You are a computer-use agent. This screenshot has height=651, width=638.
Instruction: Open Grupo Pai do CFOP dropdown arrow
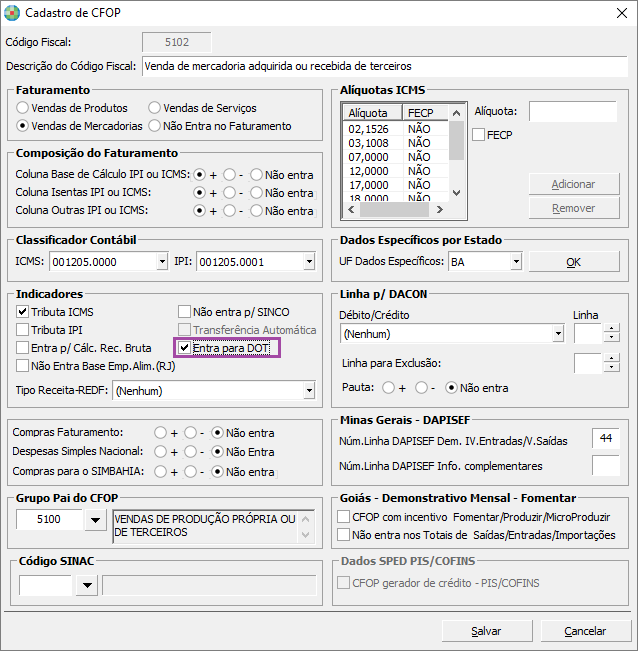click(x=95, y=520)
